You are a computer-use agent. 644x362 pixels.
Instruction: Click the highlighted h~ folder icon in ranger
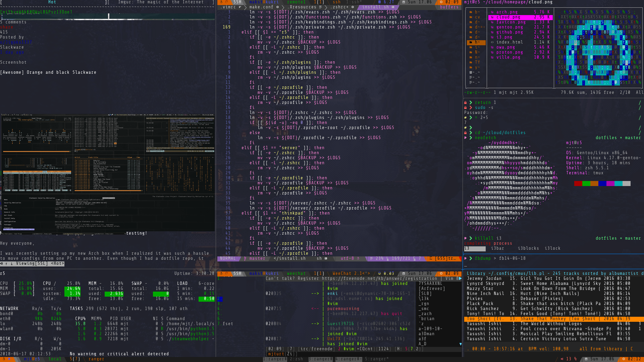pyautogui.click(x=471, y=42)
